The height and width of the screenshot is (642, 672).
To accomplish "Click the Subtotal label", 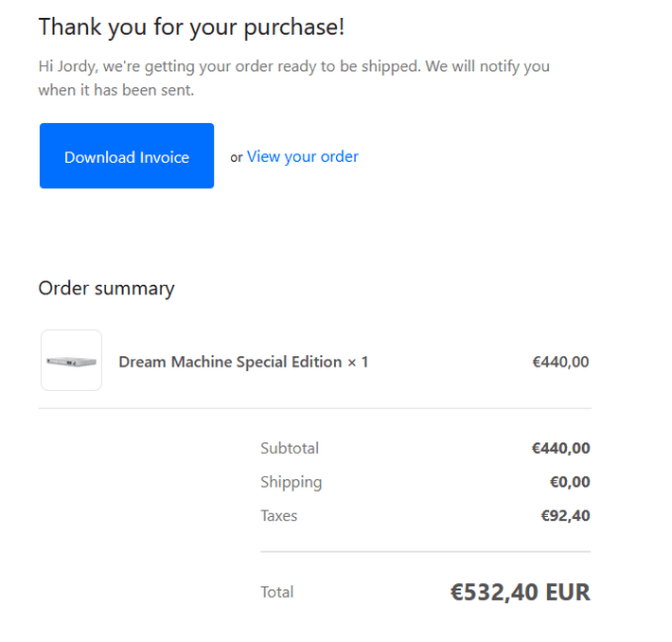I will 290,448.
